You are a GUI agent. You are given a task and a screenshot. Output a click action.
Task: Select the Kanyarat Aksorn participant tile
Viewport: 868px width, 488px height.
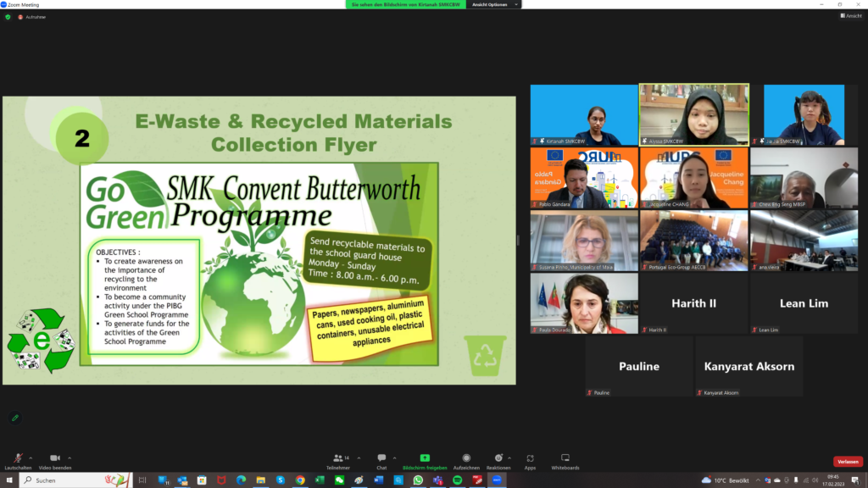[748, 366]
